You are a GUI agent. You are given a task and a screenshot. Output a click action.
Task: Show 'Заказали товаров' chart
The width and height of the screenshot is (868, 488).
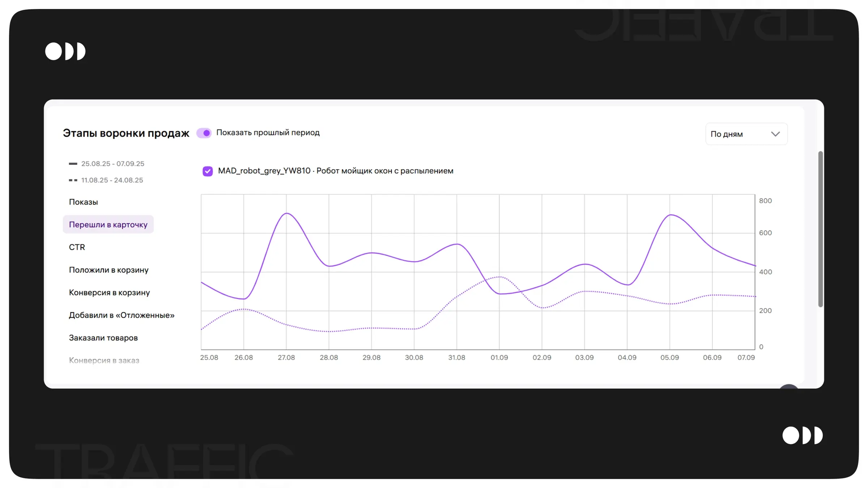[103, 338]
